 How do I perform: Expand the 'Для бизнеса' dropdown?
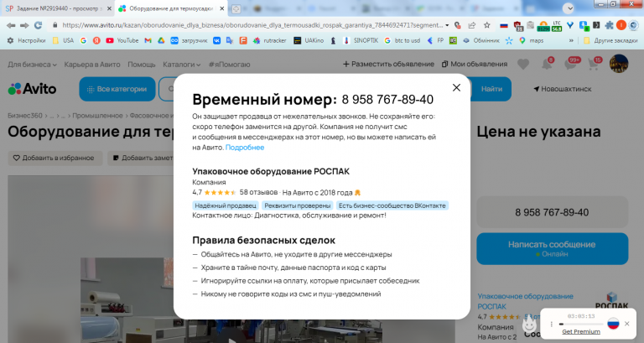click(32, 65)
